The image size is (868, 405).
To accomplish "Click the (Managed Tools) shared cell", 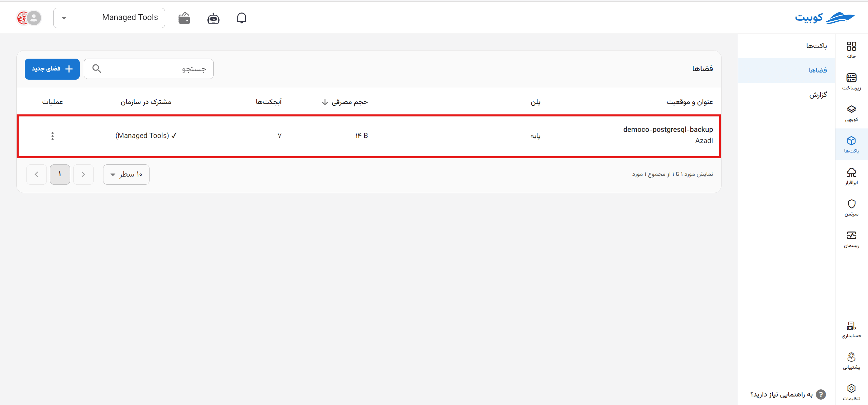I will pyautogui.click(x=146, y=136).
